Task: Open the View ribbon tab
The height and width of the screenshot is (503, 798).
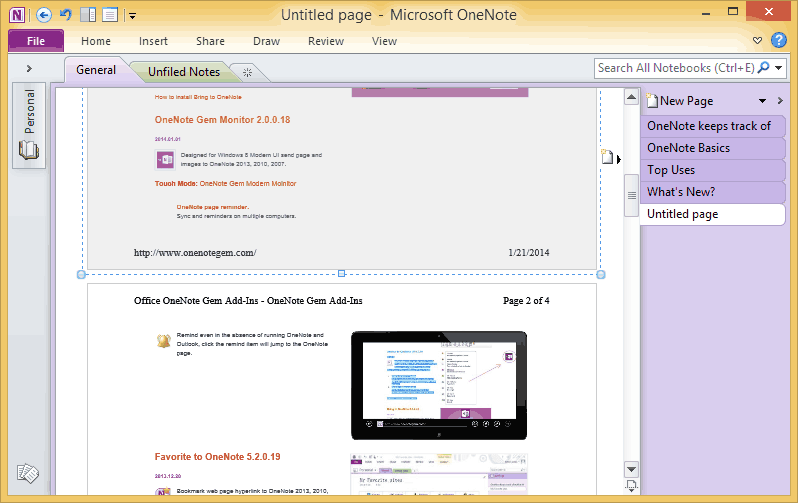Action: click(x=384, y=41)
